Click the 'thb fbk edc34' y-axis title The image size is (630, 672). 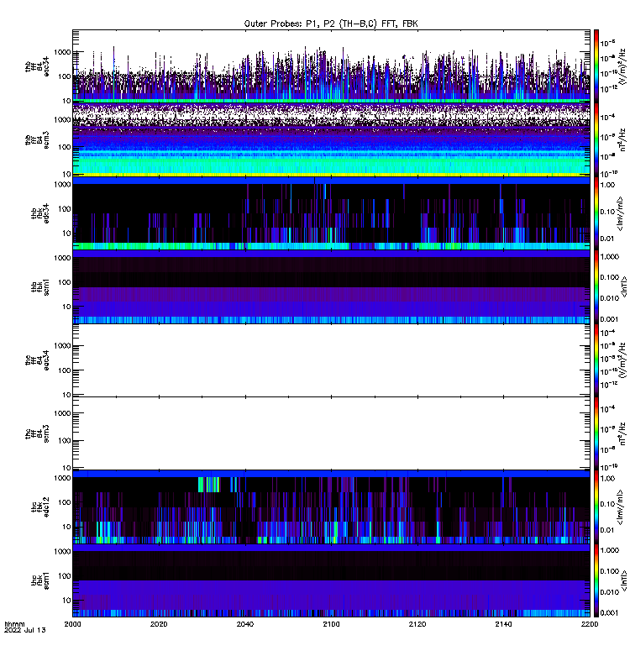[x=40, y=213]
